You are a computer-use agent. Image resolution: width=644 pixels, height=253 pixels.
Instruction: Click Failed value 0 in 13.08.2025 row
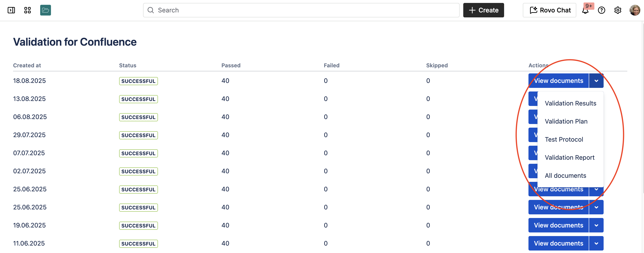[326, 98]
